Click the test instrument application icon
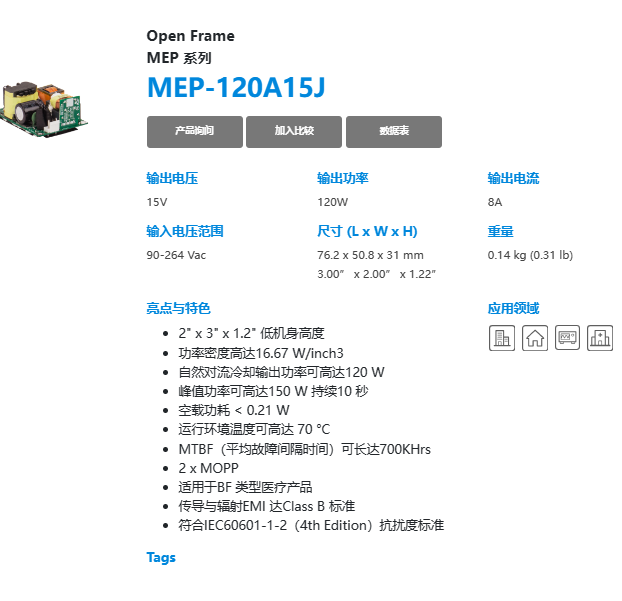The width and height of the screenshot is (622, 601). pos(568,338)
